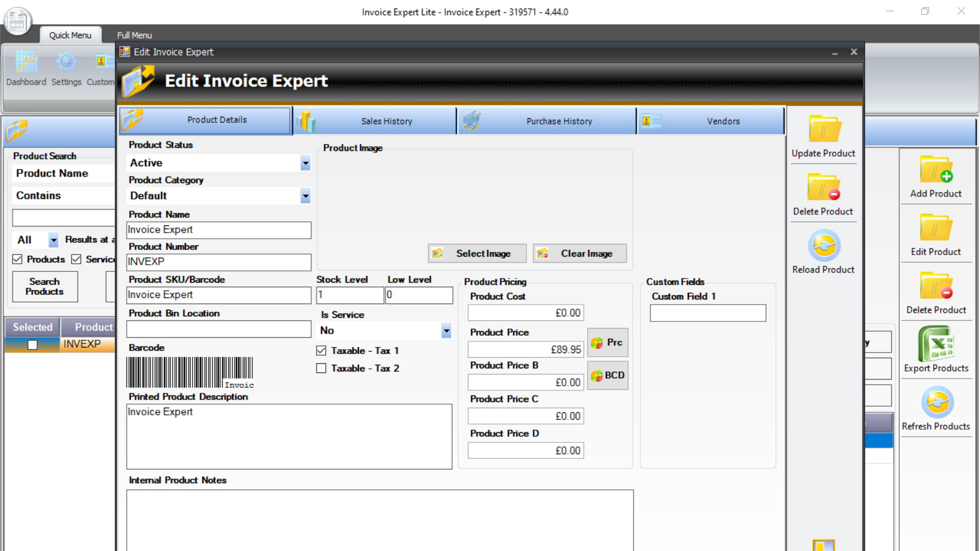Click the application orb menu button
Viewport: 980px width, 551px height.
17,21
